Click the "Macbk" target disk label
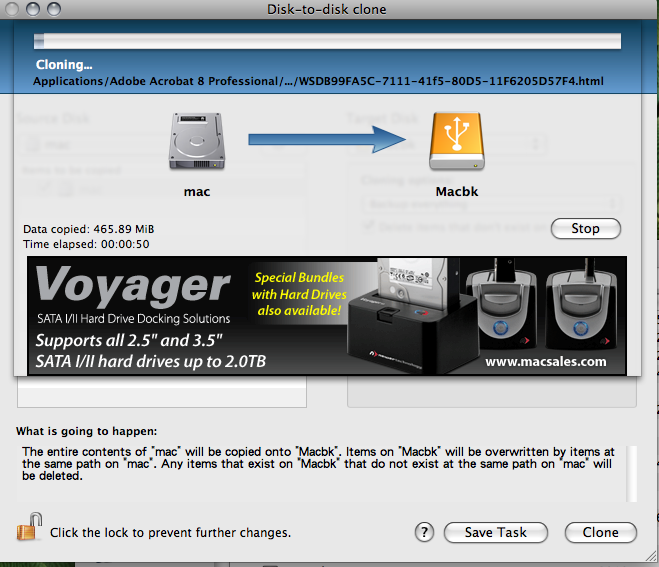The width and height of the screenshot is (659, 567). coord(457,192)
